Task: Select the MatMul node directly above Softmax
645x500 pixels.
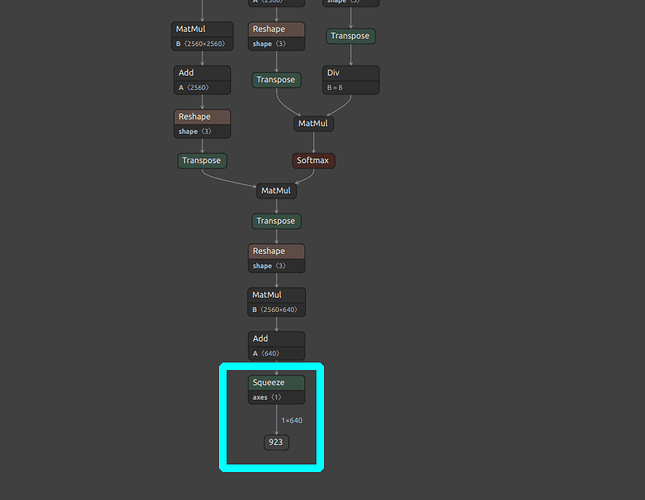Action: (313, 124)
